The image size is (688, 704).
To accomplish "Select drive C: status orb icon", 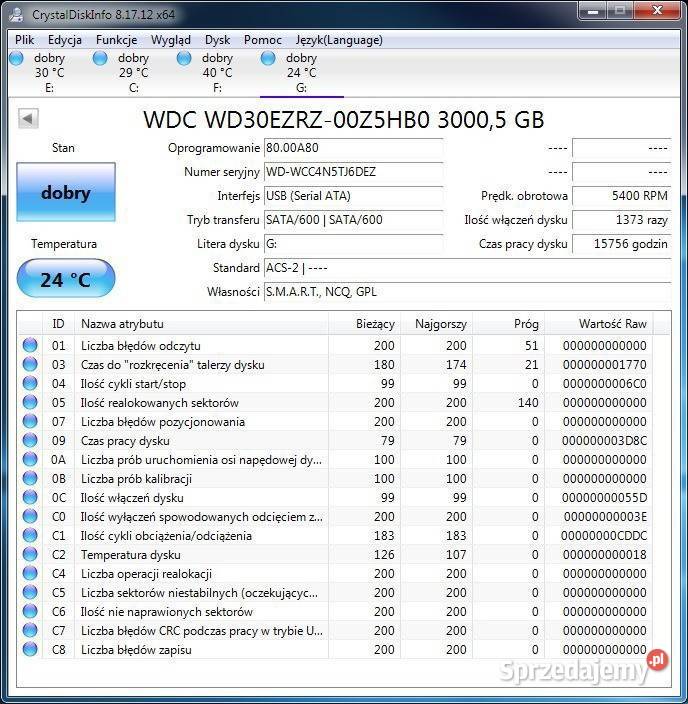I will click(100, 59).
